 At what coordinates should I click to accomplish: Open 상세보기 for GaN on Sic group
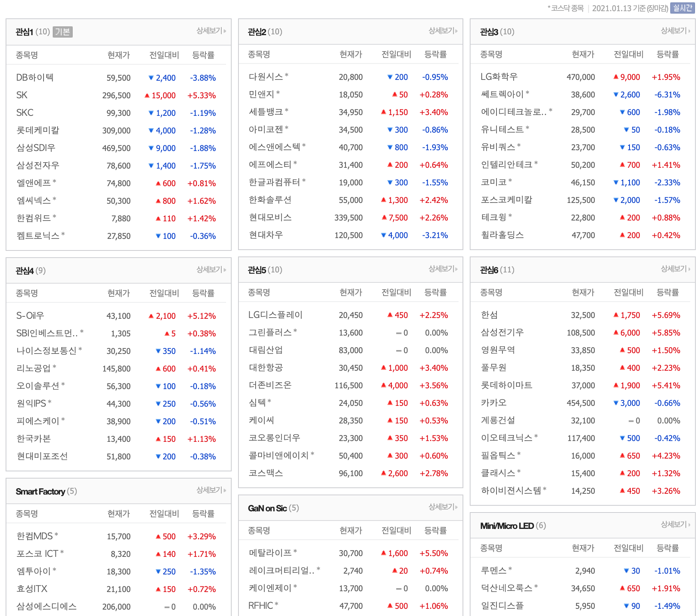[443, 507]
